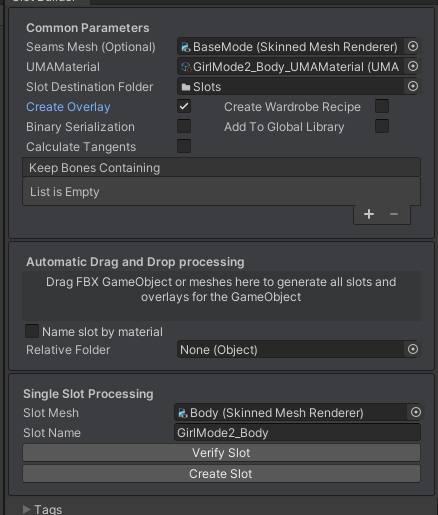Image resolution: width=438 pixels, height=515 pixels.
Task: Click the BaseMode skinned mesh renderer icon
Action: [186, 47]
